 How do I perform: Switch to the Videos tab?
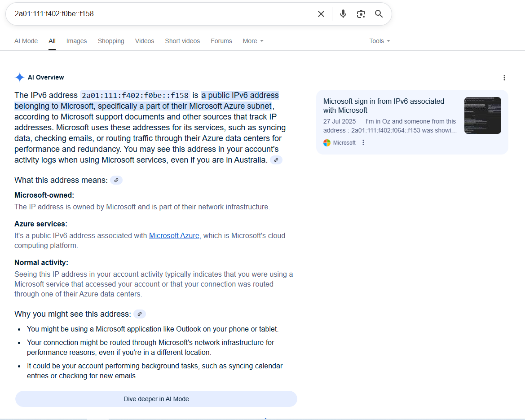coord(145,41)
